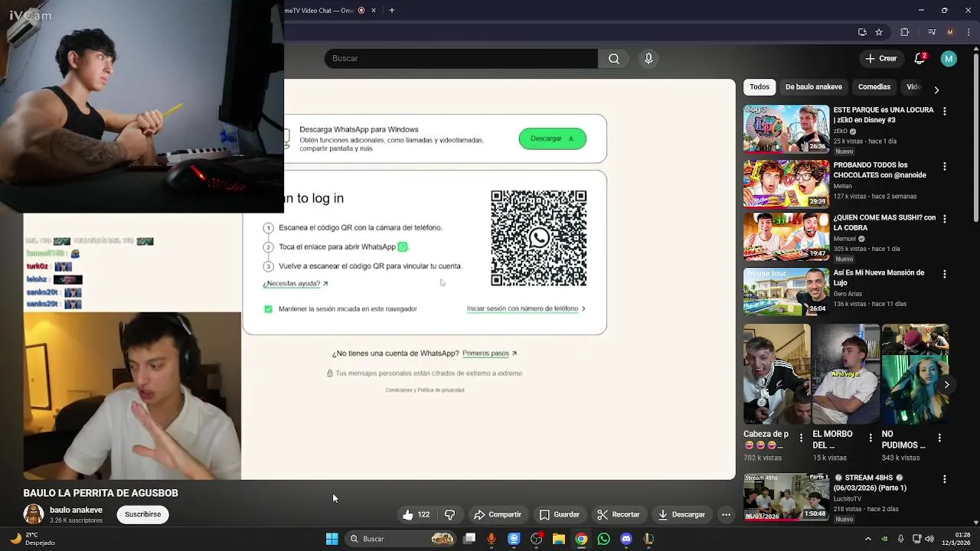Bookmark this page with the star icon
The image size is (980, 551).
point(879,32)
